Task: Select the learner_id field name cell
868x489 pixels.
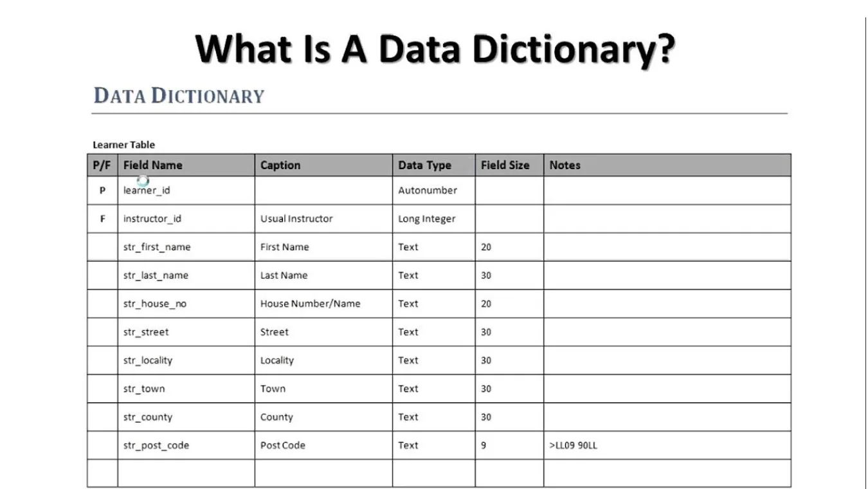Action: tap(147, 190)
